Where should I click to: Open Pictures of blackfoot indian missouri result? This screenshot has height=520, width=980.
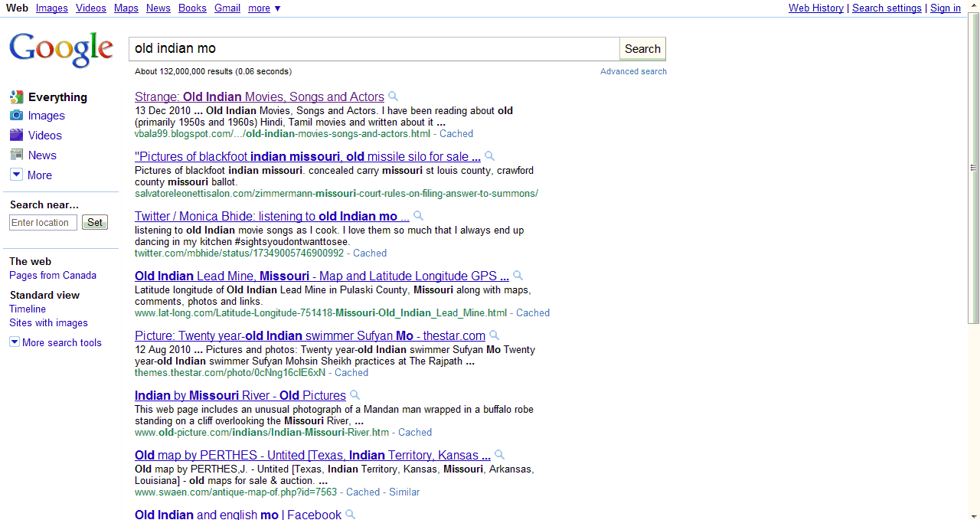308,156
